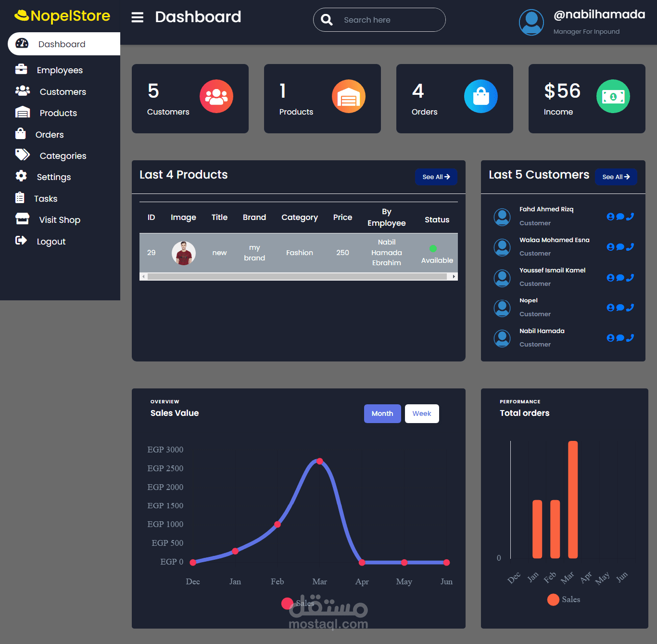Click the Mar data point on sales line
Viewport: 657px width, 644px height.
point(320,461)
